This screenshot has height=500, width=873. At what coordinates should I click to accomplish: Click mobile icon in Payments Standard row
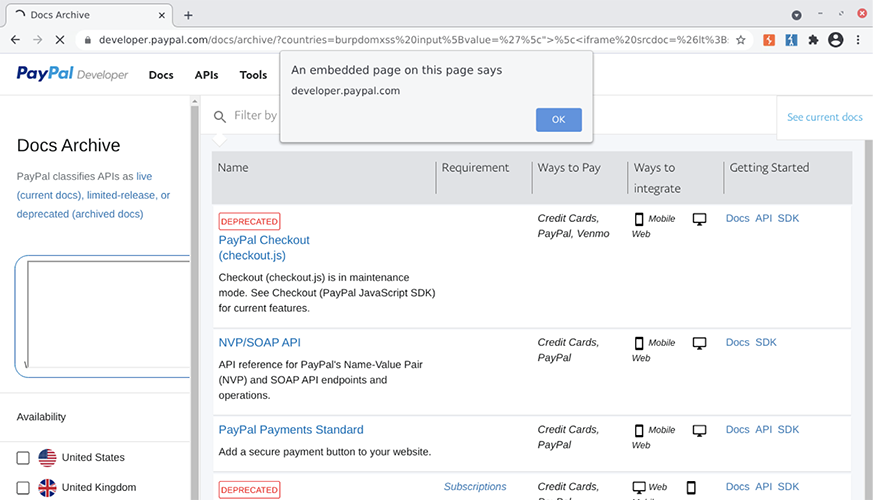pyautogui.click(x=639, y=430)
